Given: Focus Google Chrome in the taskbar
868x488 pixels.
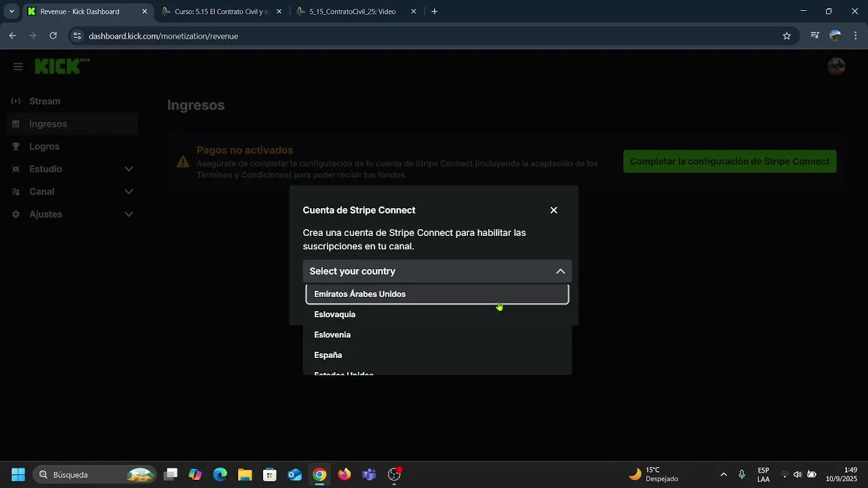Looking at the screenshot, I should point(319,474).
